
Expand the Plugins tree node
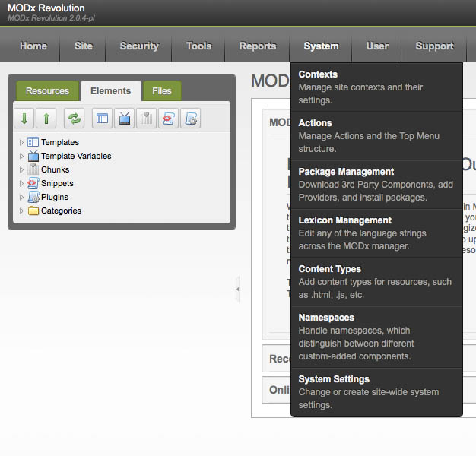pyautogui.click(x=21, y=197)
